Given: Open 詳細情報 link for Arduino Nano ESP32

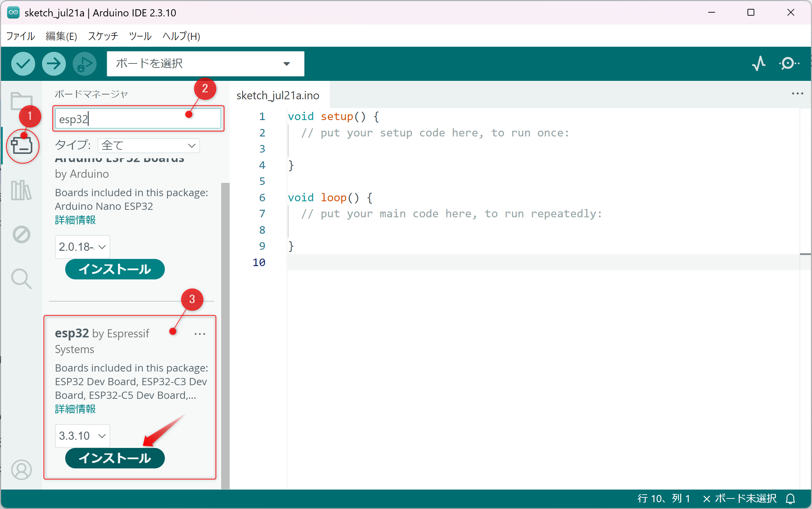Looking at the screenshot, I should [75, 220].
